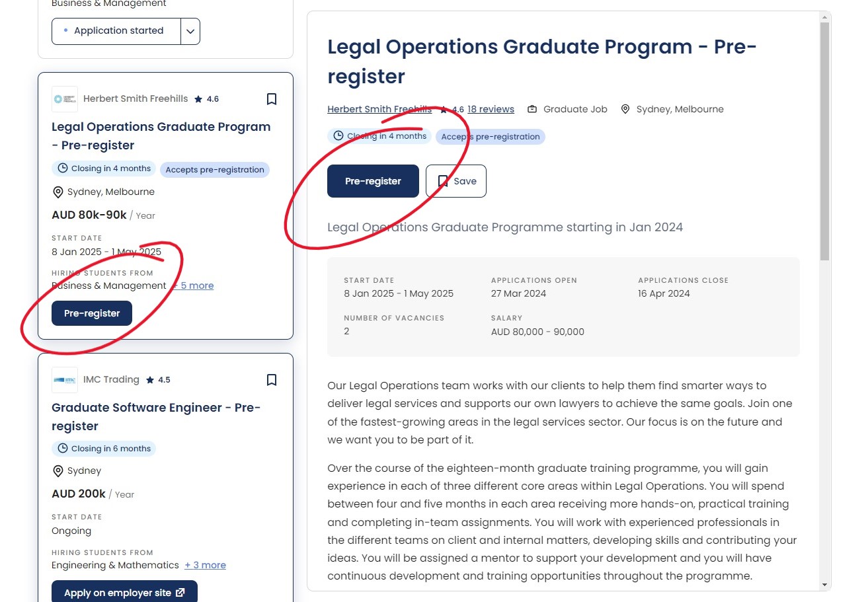Click the IMC Trading company logo
Viewport: 868px width, 602px height.
pyautogui.click(x=64, y=380)
